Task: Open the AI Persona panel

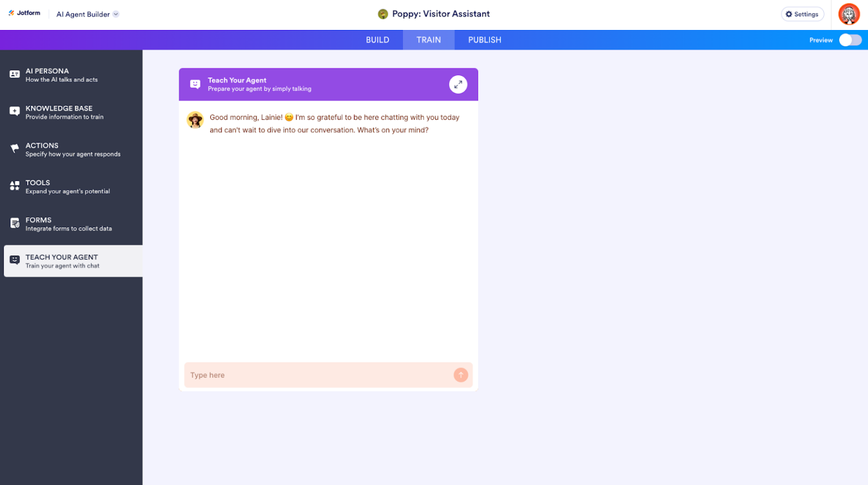Action: coord(14,75)
